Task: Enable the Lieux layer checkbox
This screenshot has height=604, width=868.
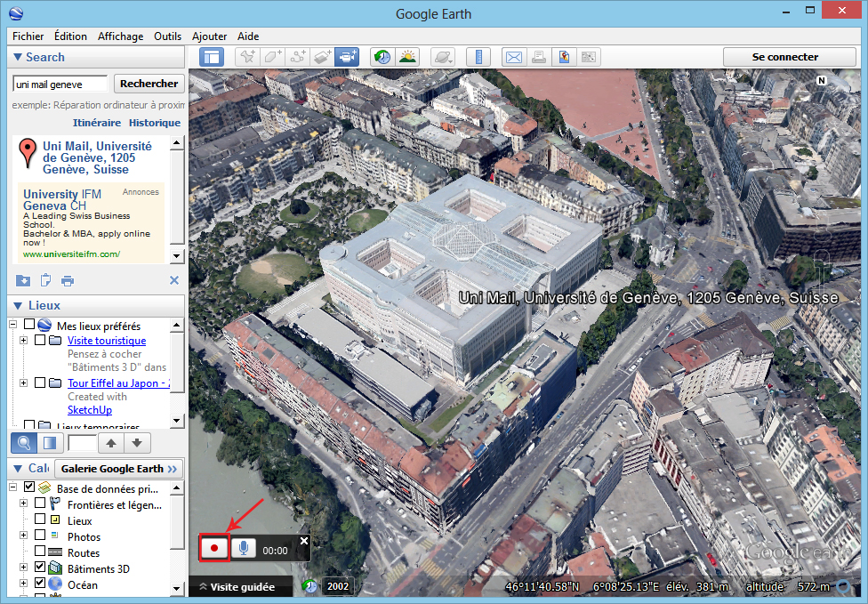Action: (40, 519)
